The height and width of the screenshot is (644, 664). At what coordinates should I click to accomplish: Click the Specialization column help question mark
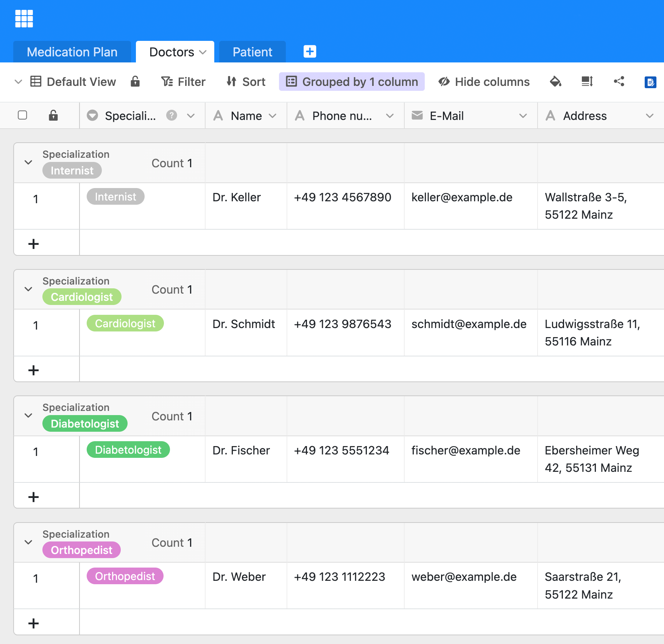pos(171,115)
